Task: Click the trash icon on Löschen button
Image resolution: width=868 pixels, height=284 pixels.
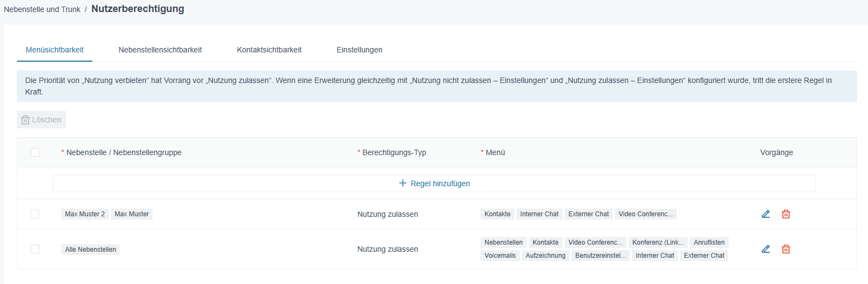Action: click(x=25, y=120)
